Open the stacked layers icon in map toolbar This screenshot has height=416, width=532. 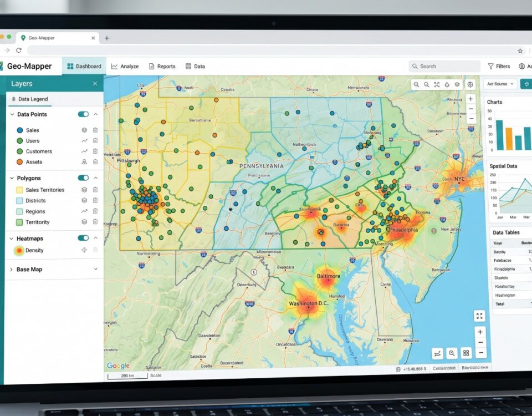457,84
